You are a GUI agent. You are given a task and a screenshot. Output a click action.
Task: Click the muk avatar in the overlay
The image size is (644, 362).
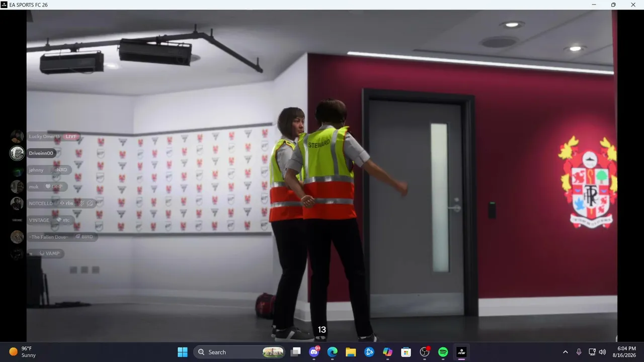17,187
